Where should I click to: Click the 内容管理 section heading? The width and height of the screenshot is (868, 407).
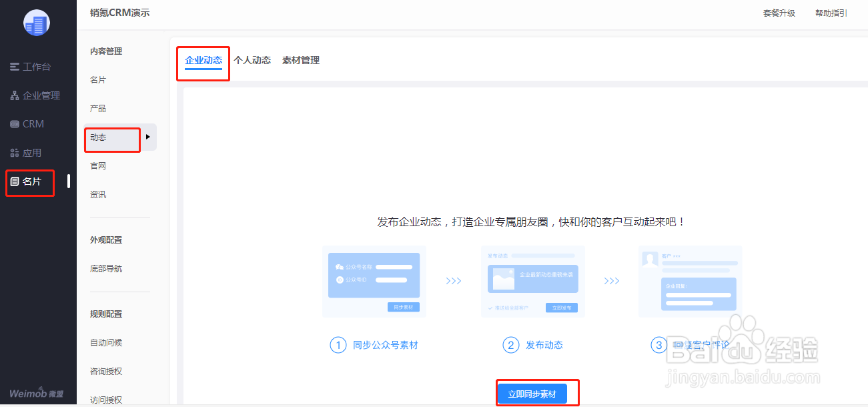click(x=106, y=51)
